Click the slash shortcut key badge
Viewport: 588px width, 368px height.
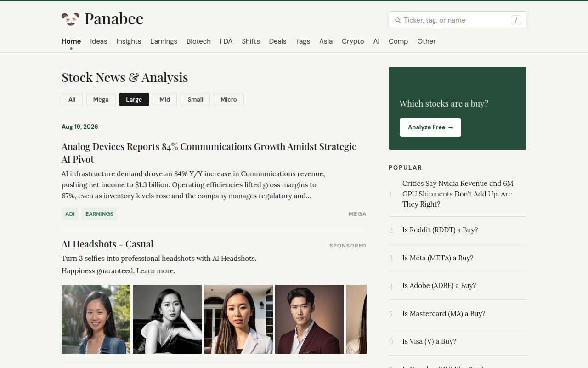pyautogui.click(x=516, y=20)
